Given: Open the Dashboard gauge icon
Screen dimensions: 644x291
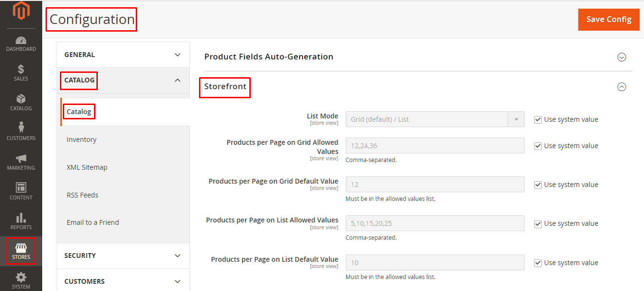Looking at the screenshot, I should pos(21,40).
